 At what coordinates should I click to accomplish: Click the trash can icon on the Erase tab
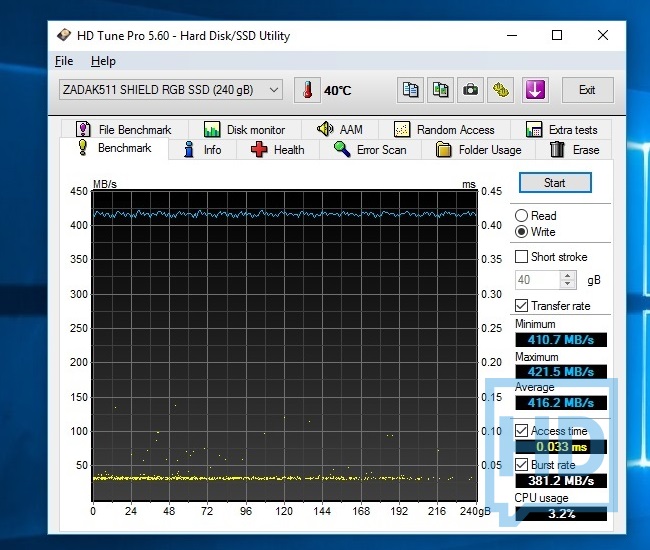pyautogui.click(x=557, y=150)
